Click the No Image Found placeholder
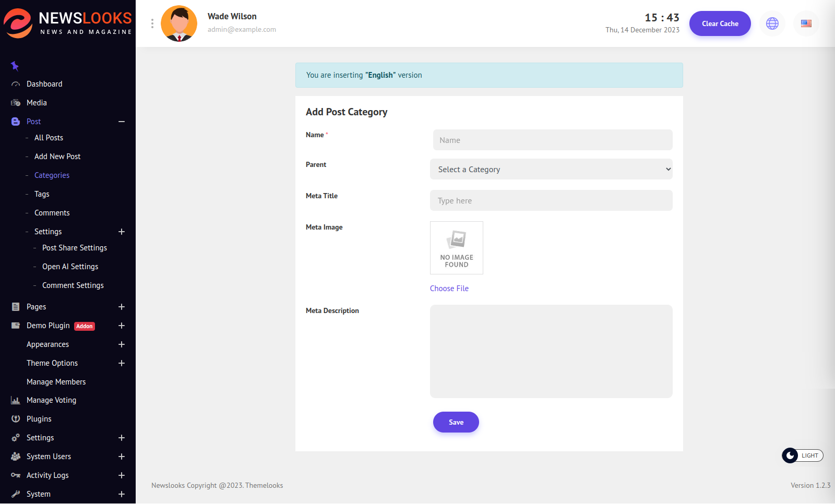 pos(456,248)
